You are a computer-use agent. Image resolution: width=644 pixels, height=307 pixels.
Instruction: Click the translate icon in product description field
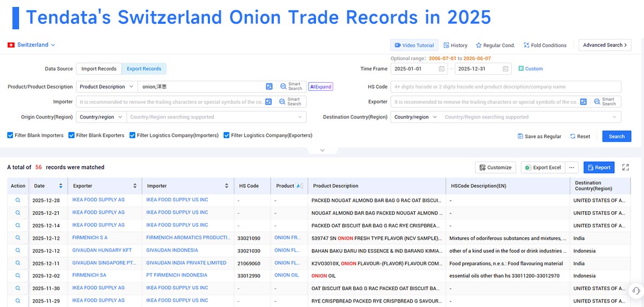(x=269, y=86)
